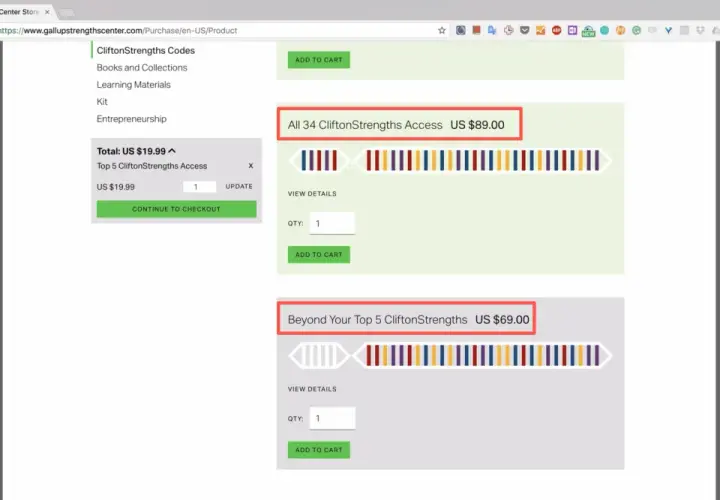Open Beyond Your Top 5 CliftonStrengths title
Viewport: 720px width, 500px height.
(x=377, y=320)
